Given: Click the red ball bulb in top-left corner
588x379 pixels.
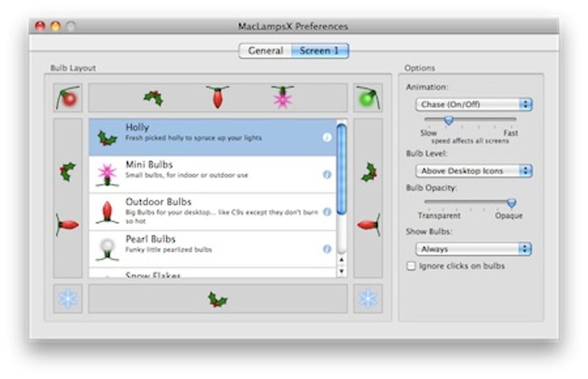Looking at the screenshot, I should coord(68,98).
